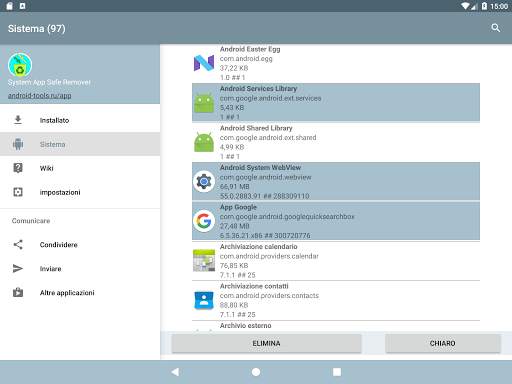Click the 37,22 KB size text
512x384 pixels.
click(234, 68)
